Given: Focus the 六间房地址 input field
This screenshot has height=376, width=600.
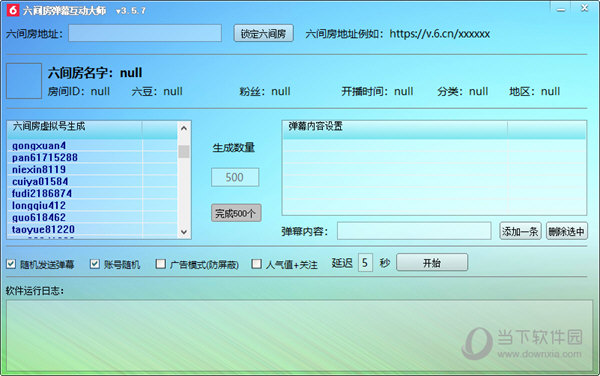Looking at the screenshot, I should click(x=145, y=33).
